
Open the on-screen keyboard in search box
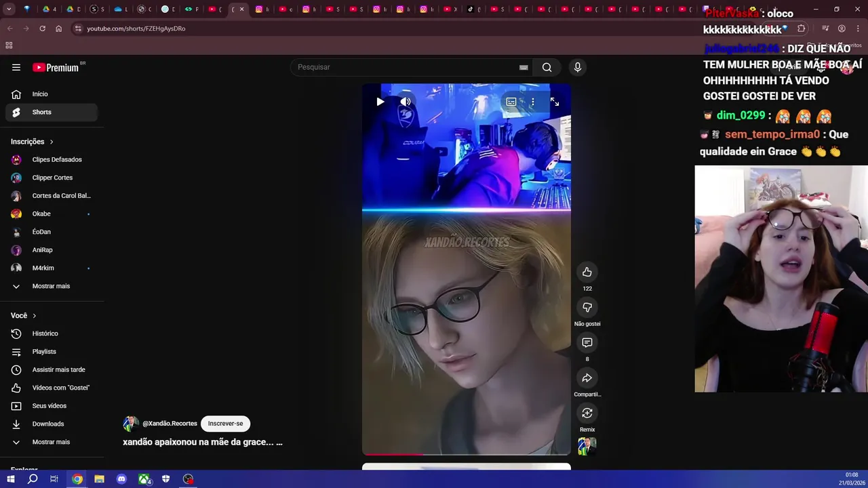click(524, 67)
